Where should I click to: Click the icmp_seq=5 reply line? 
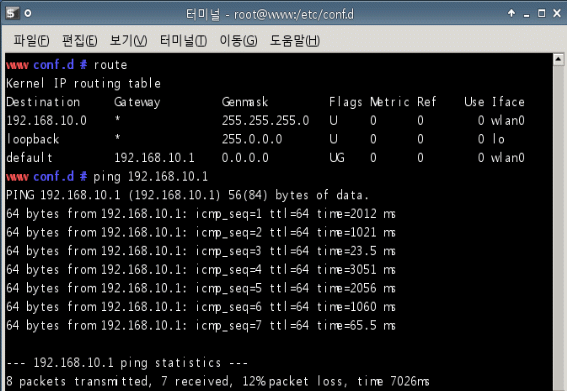click(201, 288)
